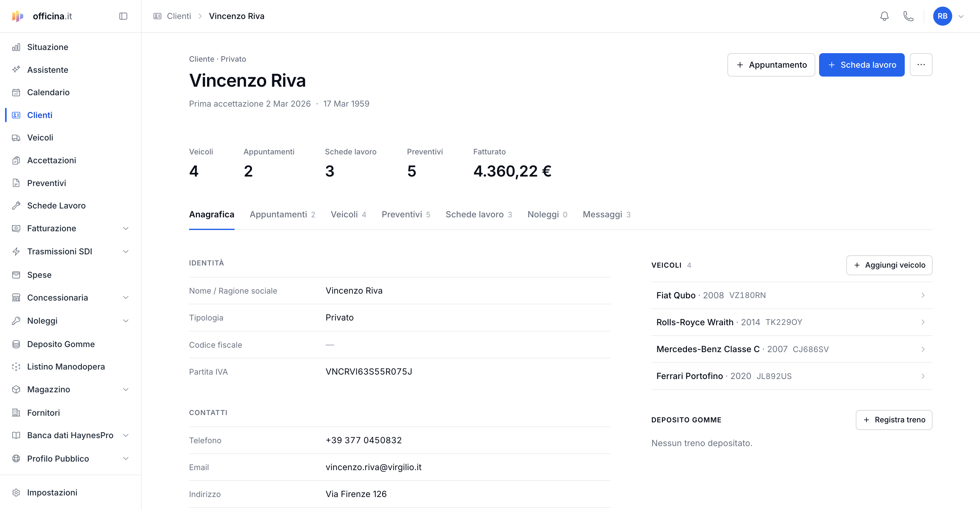Image resolution: width=980 pixels, height=510 pixels.
Task: Open Impostazioni settings
Action: coord(70,493)
